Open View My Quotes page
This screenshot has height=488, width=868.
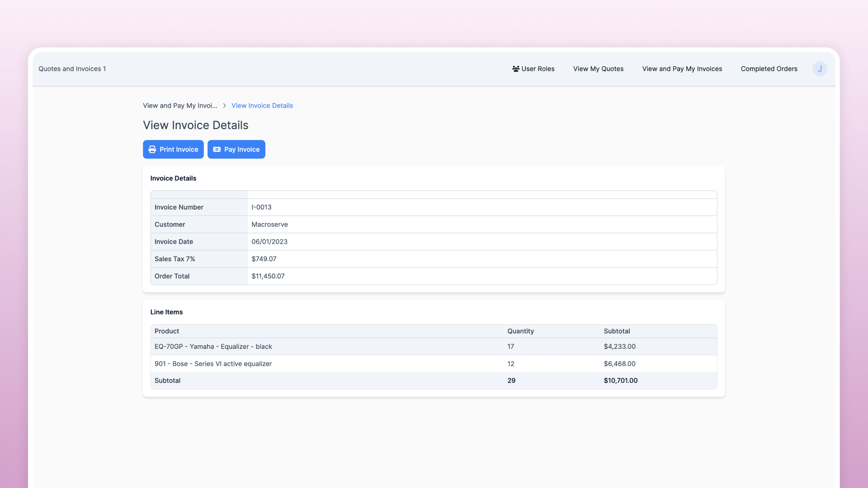[598, 69]
